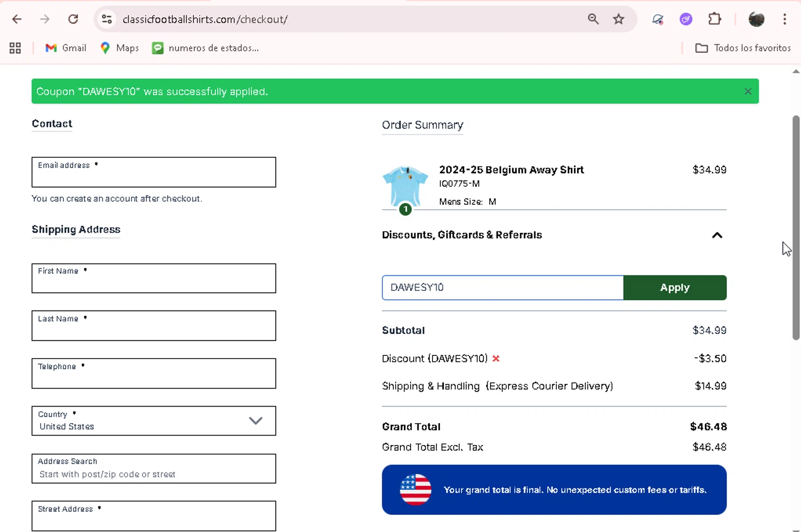Open the Gmail bookmark
801x532 pixels.
click(66, 48)
